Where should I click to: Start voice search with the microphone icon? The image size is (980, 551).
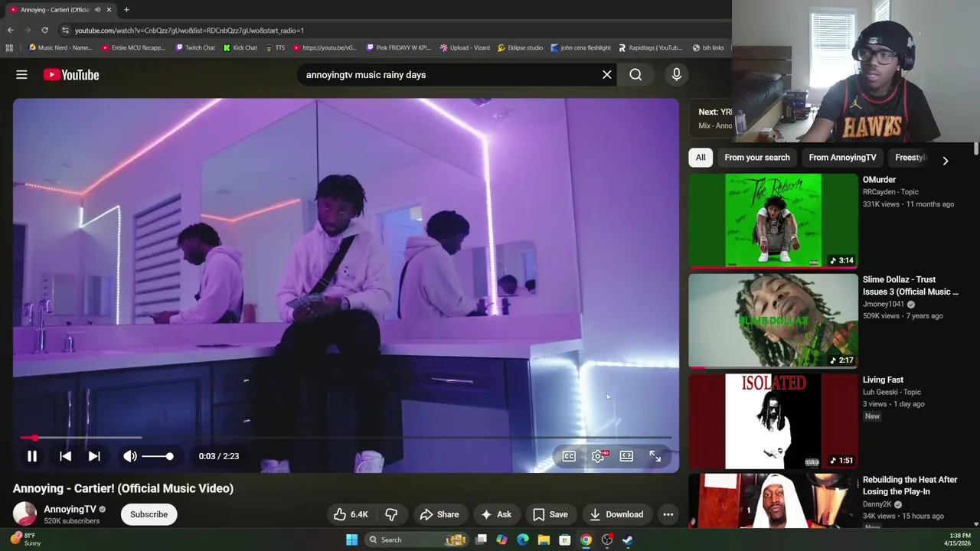pos(676,74)
